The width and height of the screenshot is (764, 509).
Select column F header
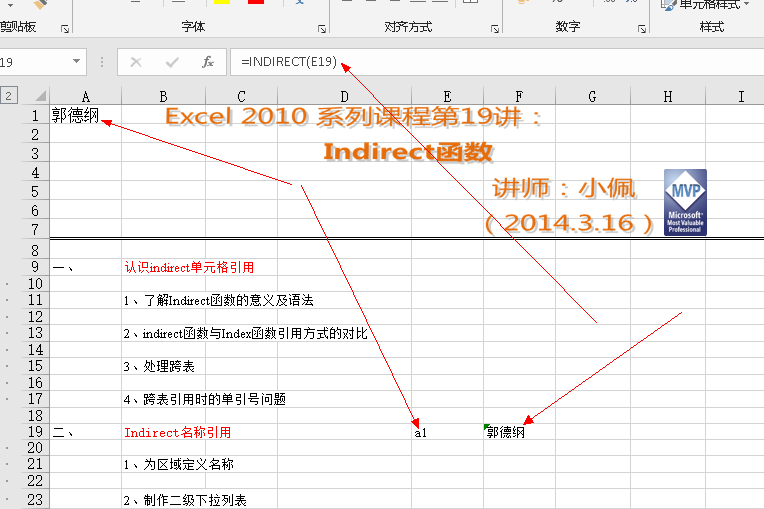[x=519, y=96]
